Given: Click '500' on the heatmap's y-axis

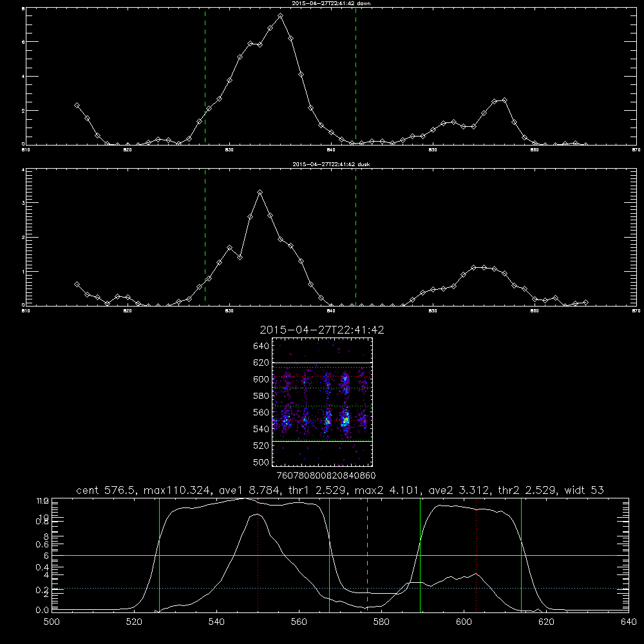Looking at the screenshot, I should 261,462.
